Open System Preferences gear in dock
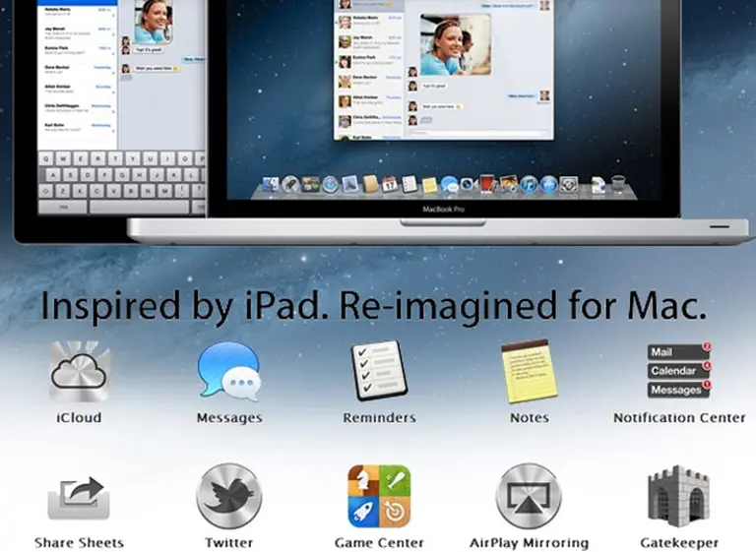 tap(569, 184)
